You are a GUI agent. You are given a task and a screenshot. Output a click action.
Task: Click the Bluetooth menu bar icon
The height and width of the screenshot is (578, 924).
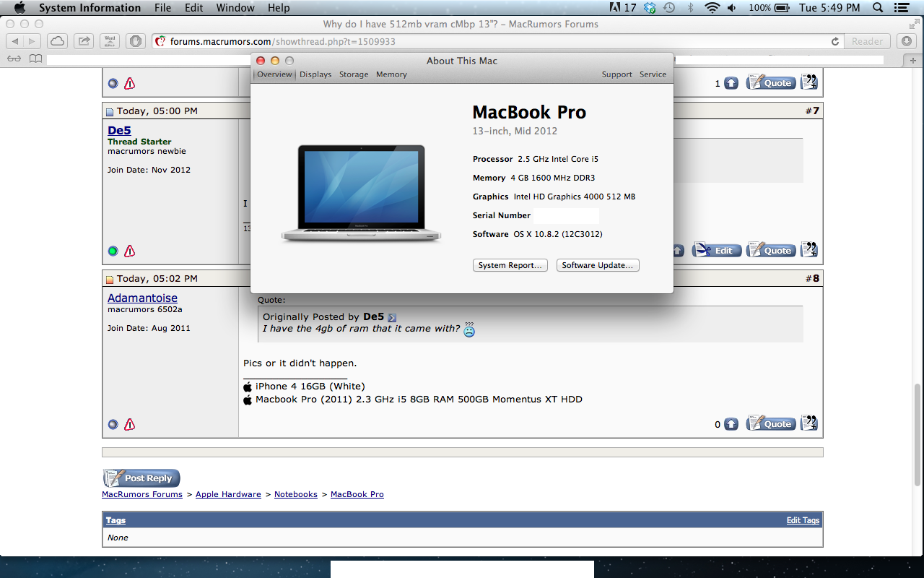(x=690, y=8)
